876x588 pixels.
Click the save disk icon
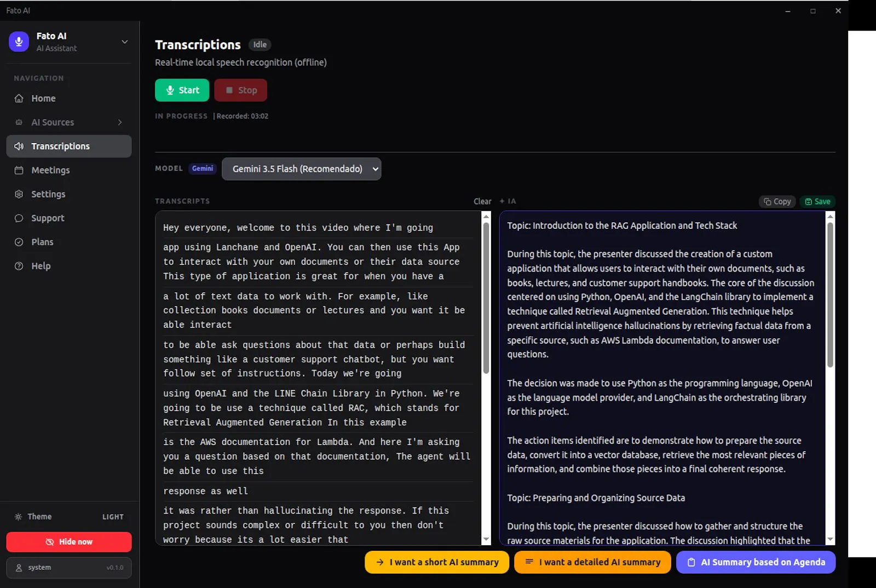(x=808, y=201)
